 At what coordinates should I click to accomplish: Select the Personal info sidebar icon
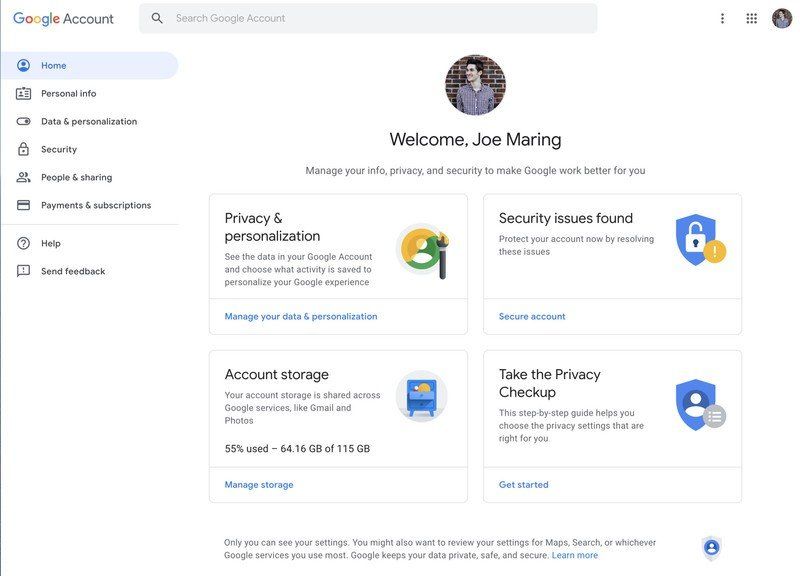click(25, 92)
